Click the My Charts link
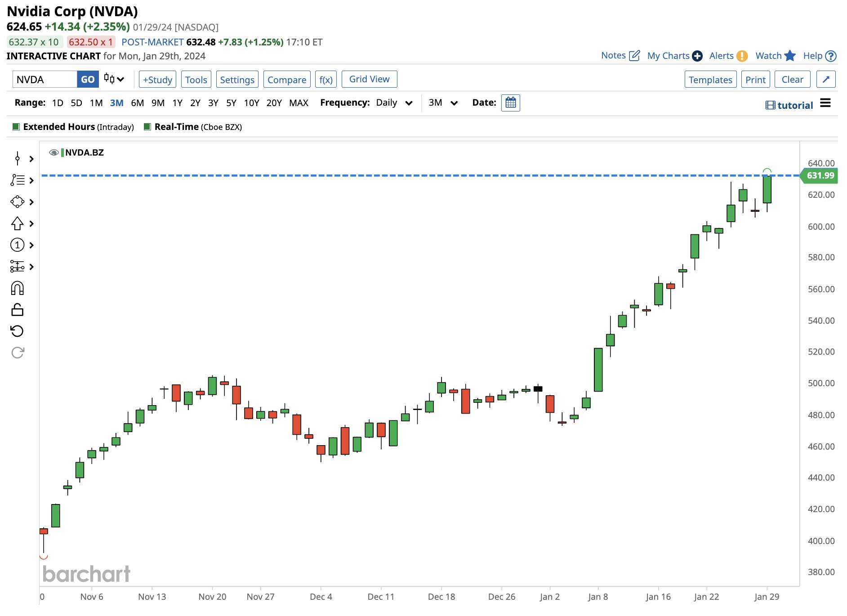 click(x=668, y=56)
